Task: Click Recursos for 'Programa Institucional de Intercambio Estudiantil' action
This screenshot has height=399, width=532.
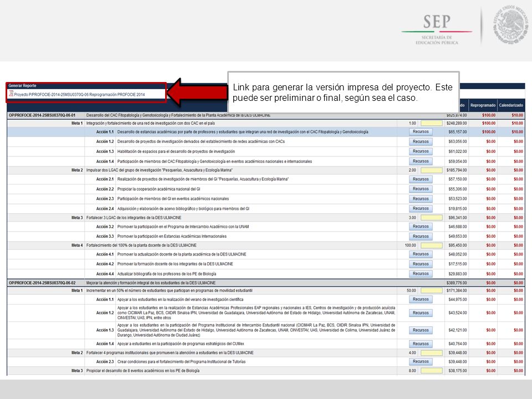Action: point(421,330)
